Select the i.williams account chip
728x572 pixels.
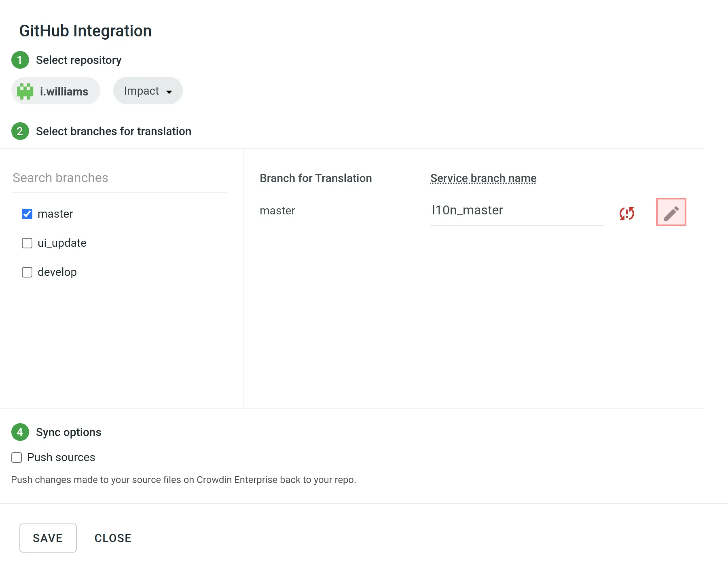(x=56, y=91)
